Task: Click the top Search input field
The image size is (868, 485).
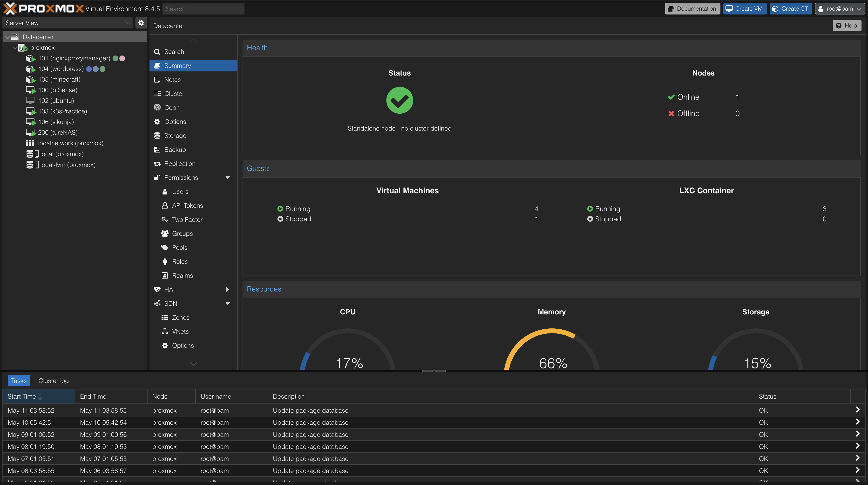Action: coord(203,9)
